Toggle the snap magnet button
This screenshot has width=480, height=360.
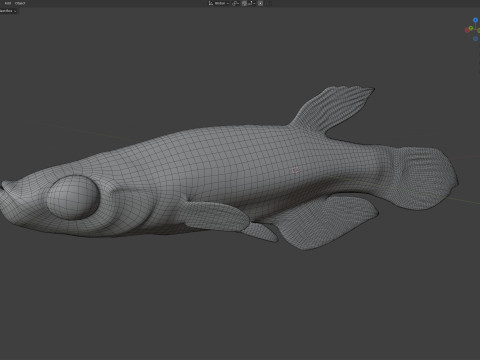(x=244, y=3)
